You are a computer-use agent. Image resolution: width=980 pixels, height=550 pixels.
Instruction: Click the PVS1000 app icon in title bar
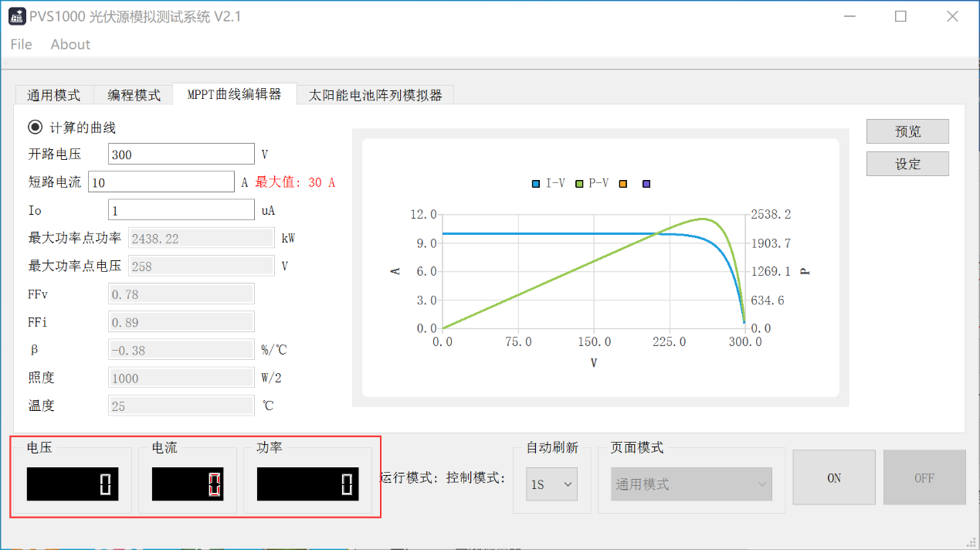point(17,16)
